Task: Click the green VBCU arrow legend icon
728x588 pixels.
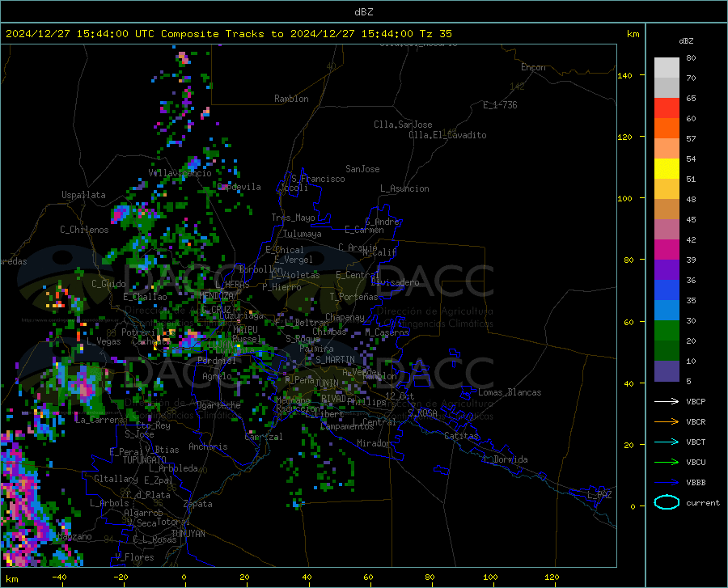Action: pos(667,463)
